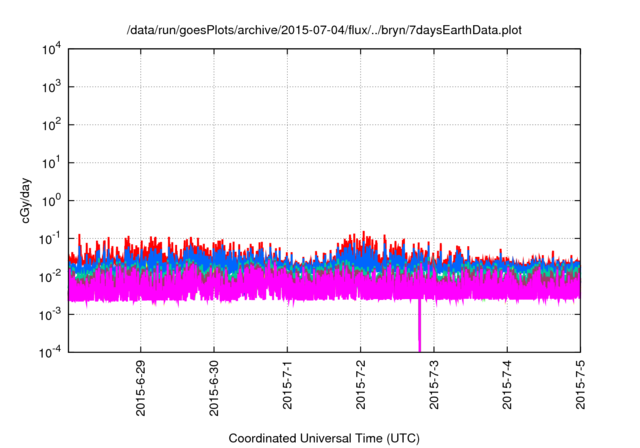Click the 2015-6-30 date tick label
Viewport: 640px width, 448px height.
click(214, 388)
